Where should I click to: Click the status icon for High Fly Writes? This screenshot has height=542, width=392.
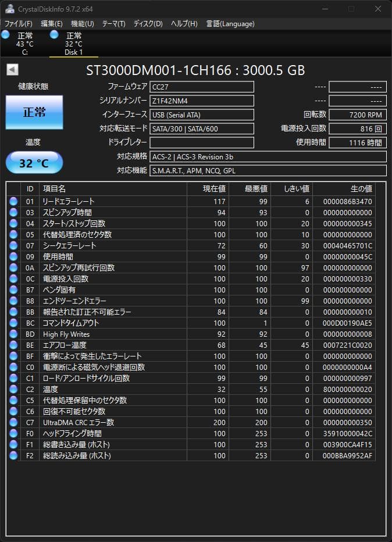pyautogui.click(x=13, y=334)
